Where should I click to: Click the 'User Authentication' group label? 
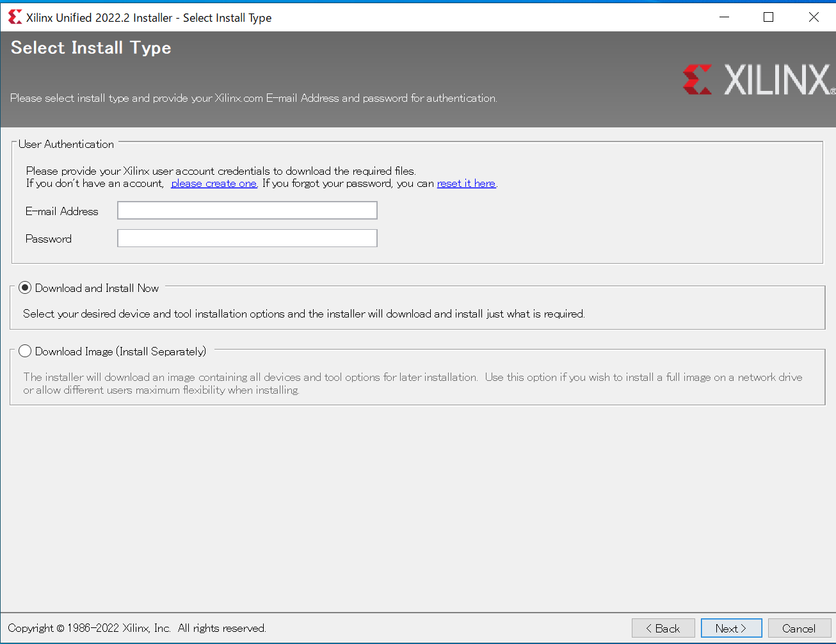point(66,145)
